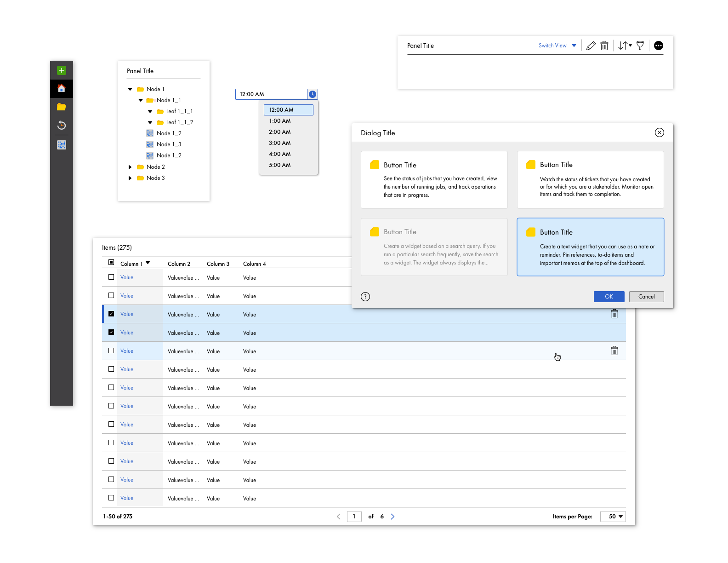The image size is (728, 563).
Task: Select the jobs status Button Title card
Action: [x=434, y=180]
